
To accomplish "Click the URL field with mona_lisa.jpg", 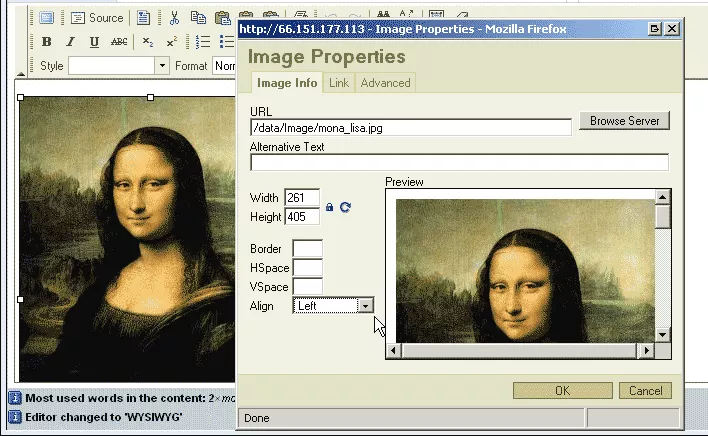I will pos(411,128).
